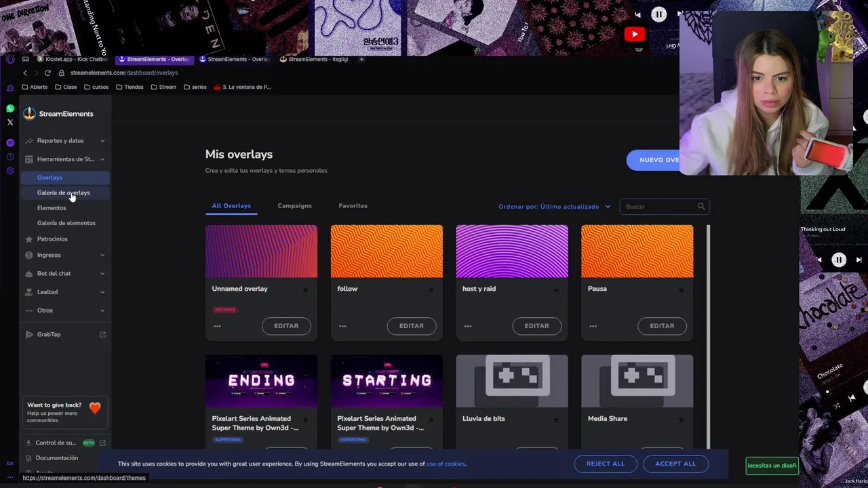Viewport: 868px width, 488px height.
Task: Click the padlock site info icon
Action: [x=61, y=73]
